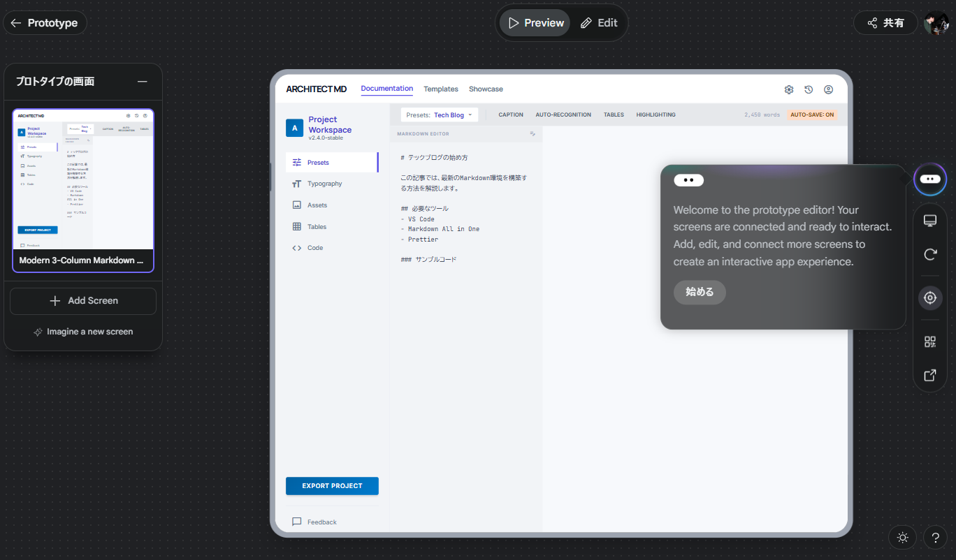Viewport: 956px width, 560px height.
Task: Select the Modern 3-Column Markdown screen thumbnail
Action: [x=83, y=190]
